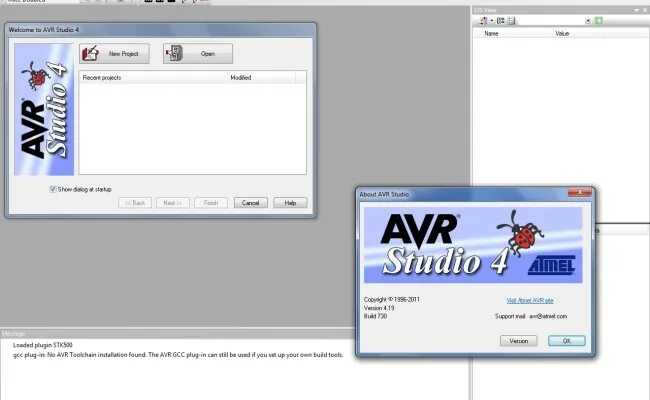Click 'Build 730' text in About dialog
The width and height of the screenshot is (650, 400).
point(375,316)
